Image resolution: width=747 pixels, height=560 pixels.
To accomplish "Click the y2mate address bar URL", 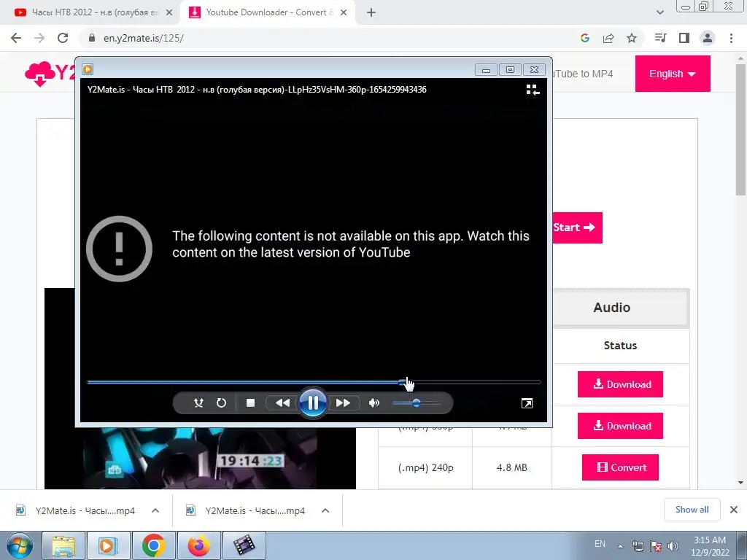I will coord(144,38).
